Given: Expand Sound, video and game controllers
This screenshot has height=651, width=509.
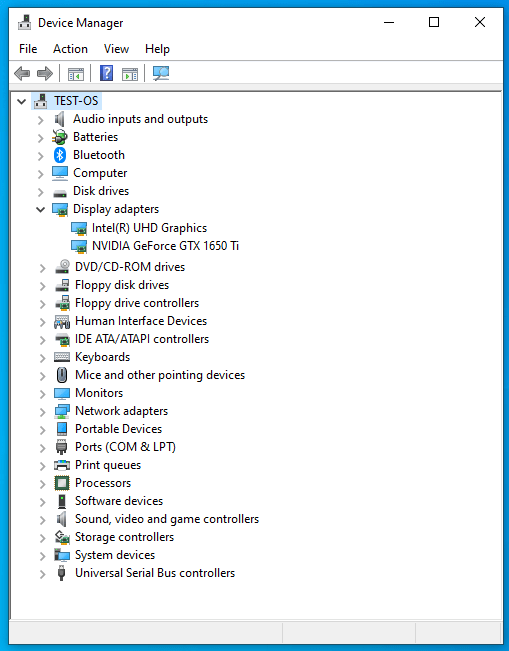Looking at the screenshot, I should (x=42, y=519).
